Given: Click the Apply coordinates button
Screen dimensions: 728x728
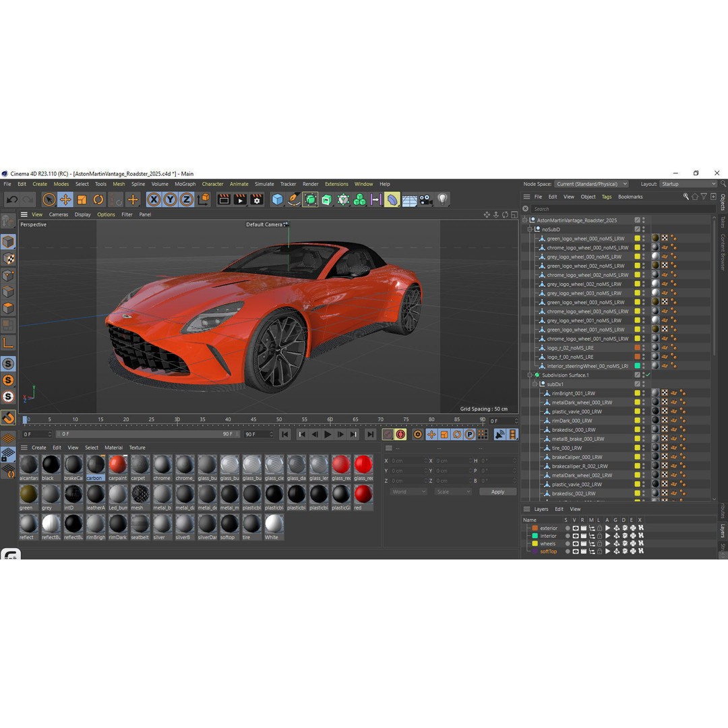Looking at the screenshot, I should pos(497,491).
